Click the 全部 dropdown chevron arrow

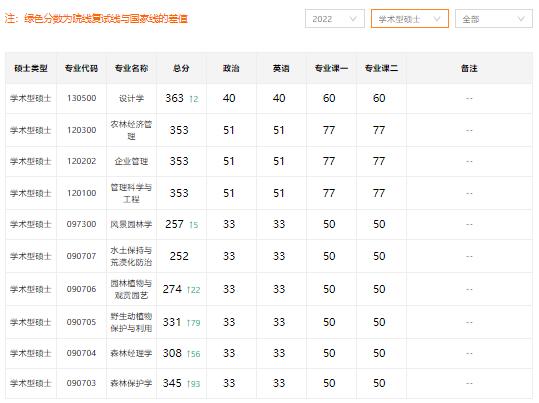521,19
